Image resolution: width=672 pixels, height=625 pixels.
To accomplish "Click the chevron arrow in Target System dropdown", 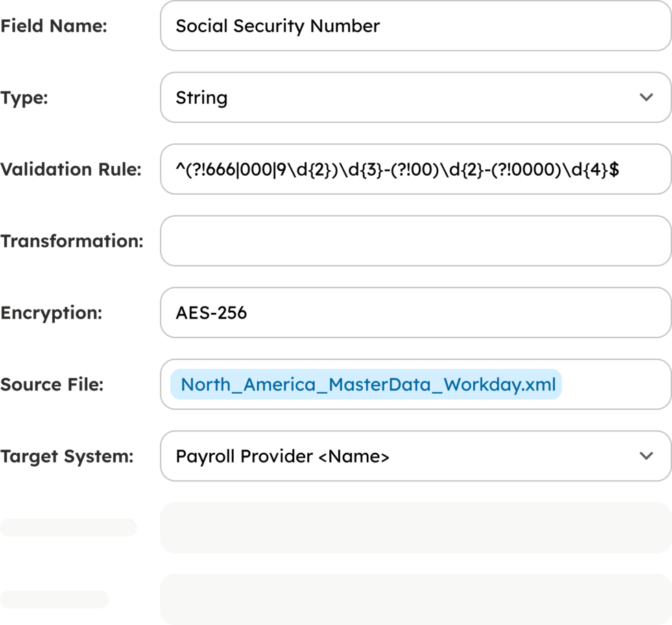I will (x=646, y=456).
